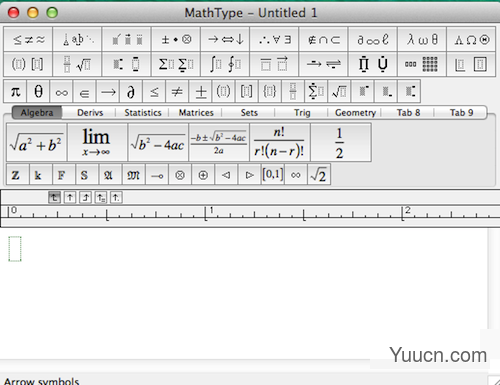
Task: Open boxes templates palette
Action: (471, 64)
